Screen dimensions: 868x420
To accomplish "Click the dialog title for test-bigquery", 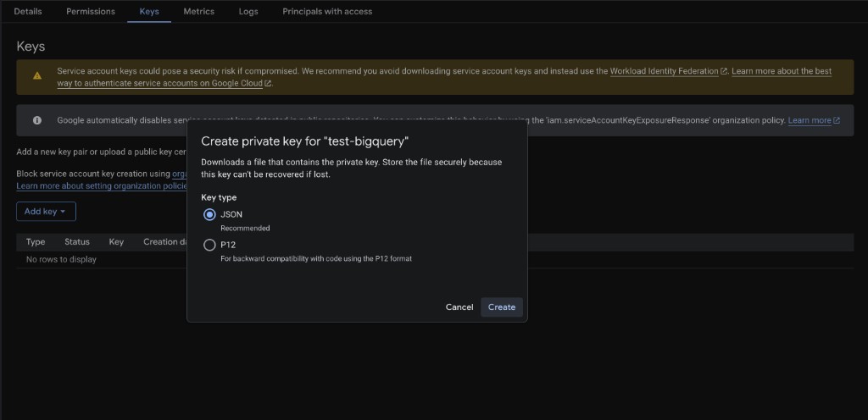I will tap(304, 141).
